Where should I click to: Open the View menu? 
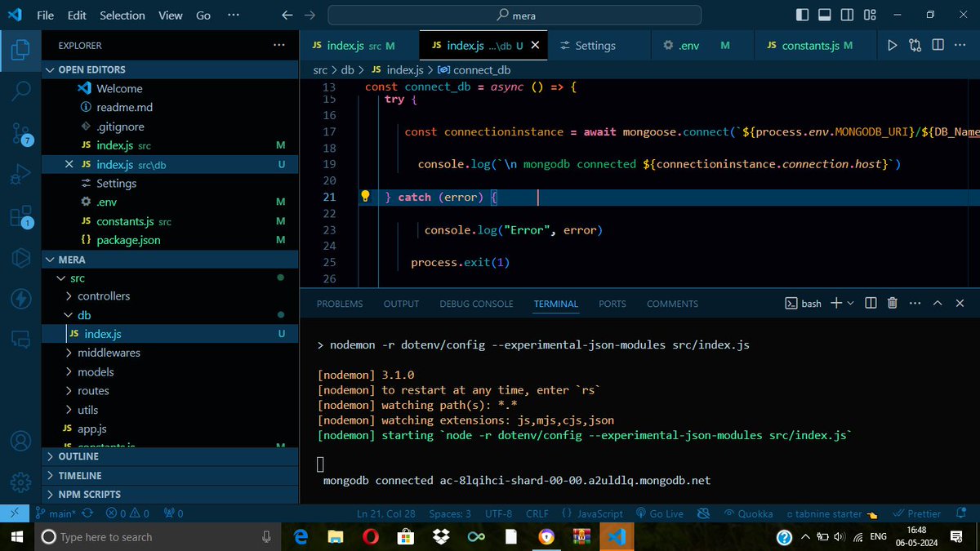171,15
